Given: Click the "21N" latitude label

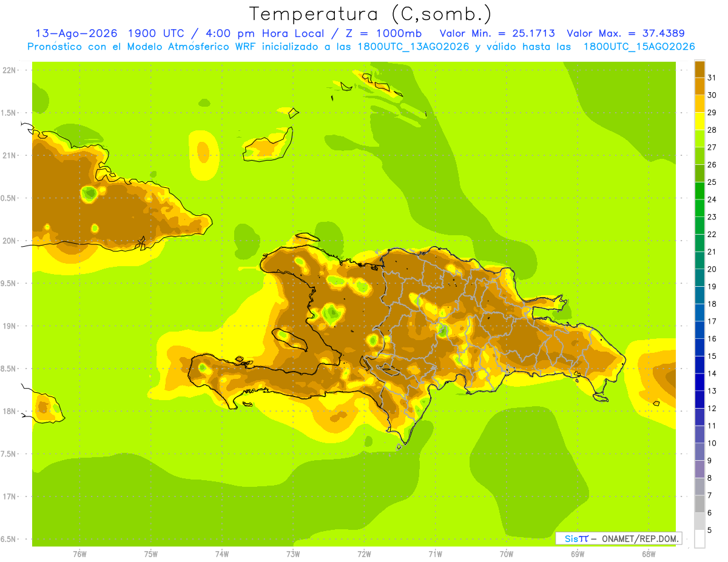Looking at the screenshot, I should [9, 155].
